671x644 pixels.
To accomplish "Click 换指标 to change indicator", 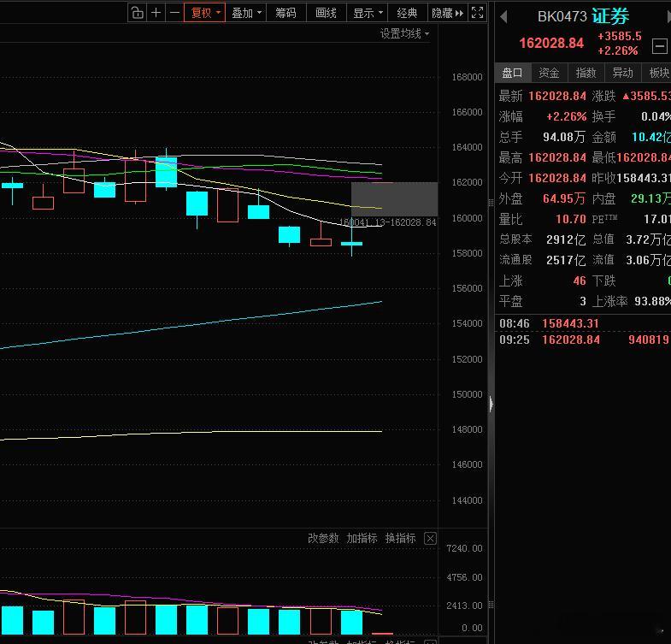I will (x=400, y=538).
